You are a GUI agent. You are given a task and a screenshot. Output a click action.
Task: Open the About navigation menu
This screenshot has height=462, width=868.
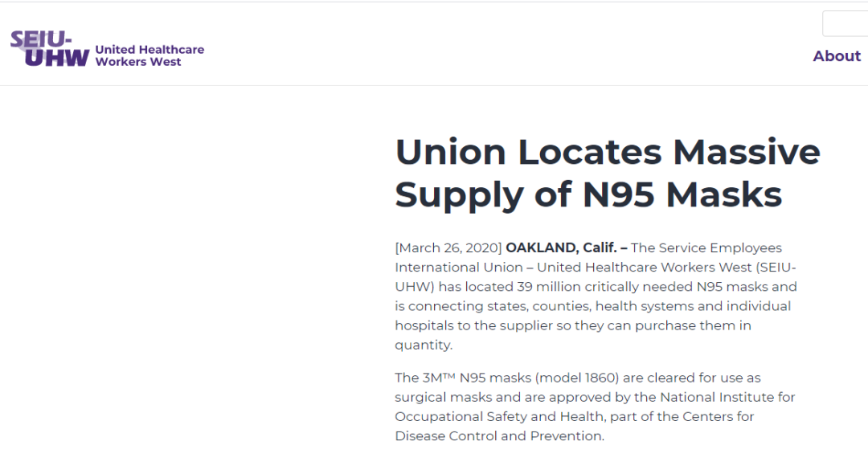click(x=837, y=56)
